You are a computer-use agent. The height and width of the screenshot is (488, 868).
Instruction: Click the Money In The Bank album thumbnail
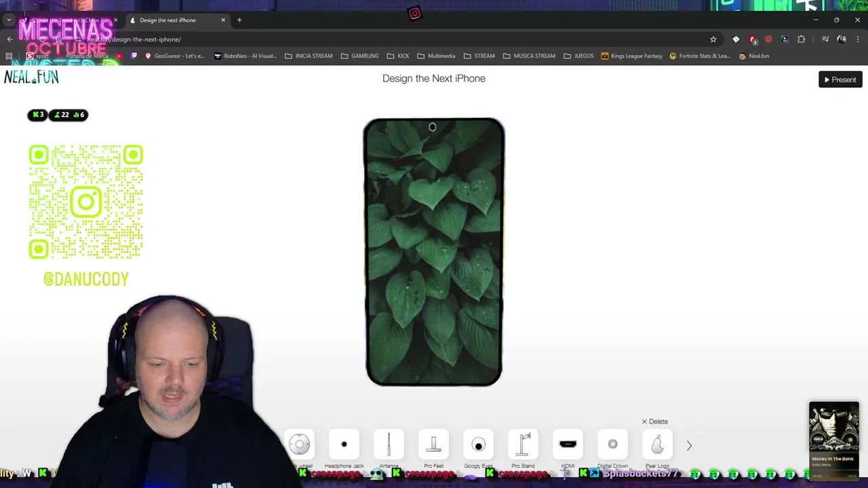coord(834,427)
